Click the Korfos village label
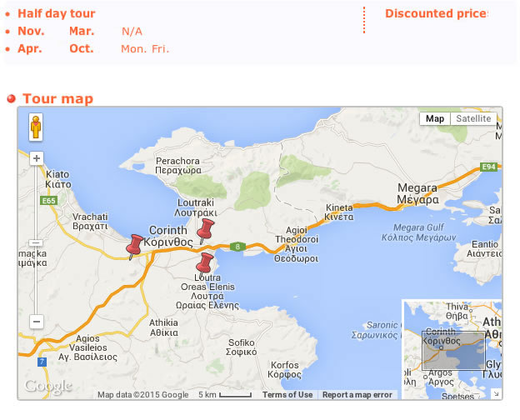The height and width of the screenshot is (420, 520). [284, 369]
